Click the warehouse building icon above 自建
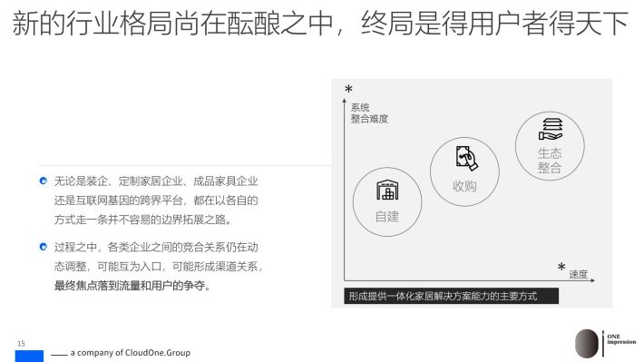This screenshot has height=362, width=644. tap(387, 190)
